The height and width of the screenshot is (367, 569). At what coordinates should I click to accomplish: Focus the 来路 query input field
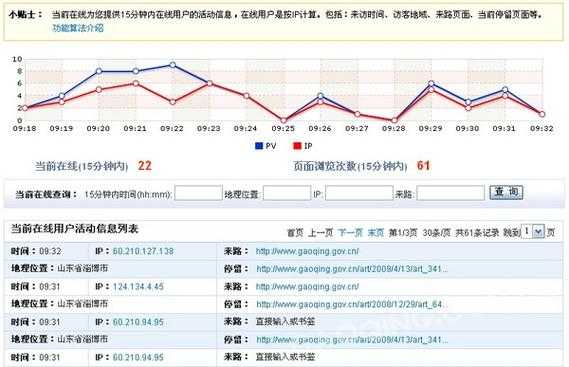tap(450, 193)
